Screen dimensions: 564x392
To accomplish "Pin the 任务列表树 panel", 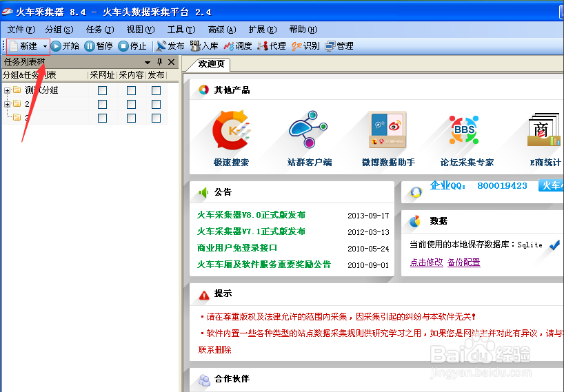I will coord(159,62).
